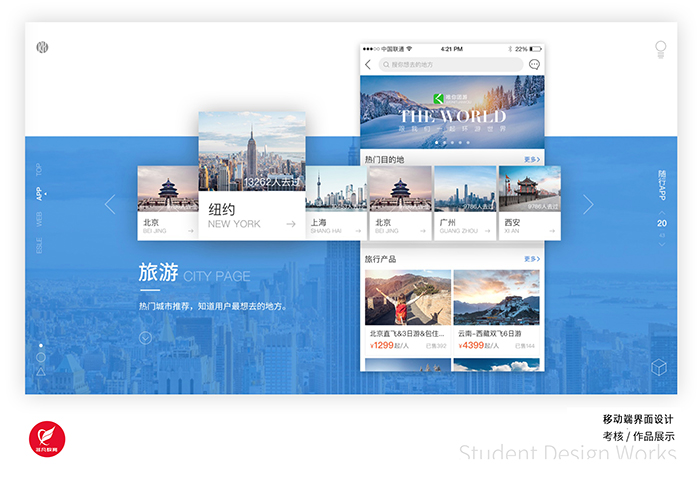Click the banner carousel pagination dots
Screen dimensions: 700x481
coord(452,143)
